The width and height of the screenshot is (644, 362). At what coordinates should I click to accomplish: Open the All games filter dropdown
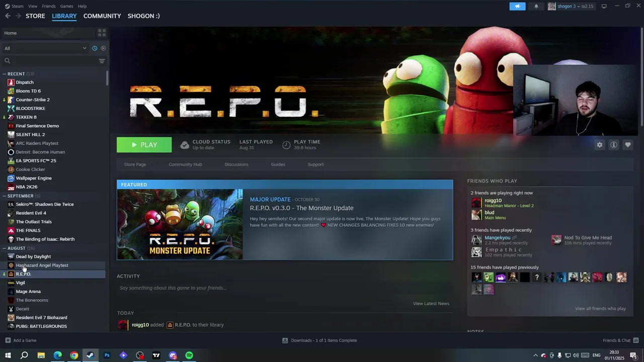point(45,48)
